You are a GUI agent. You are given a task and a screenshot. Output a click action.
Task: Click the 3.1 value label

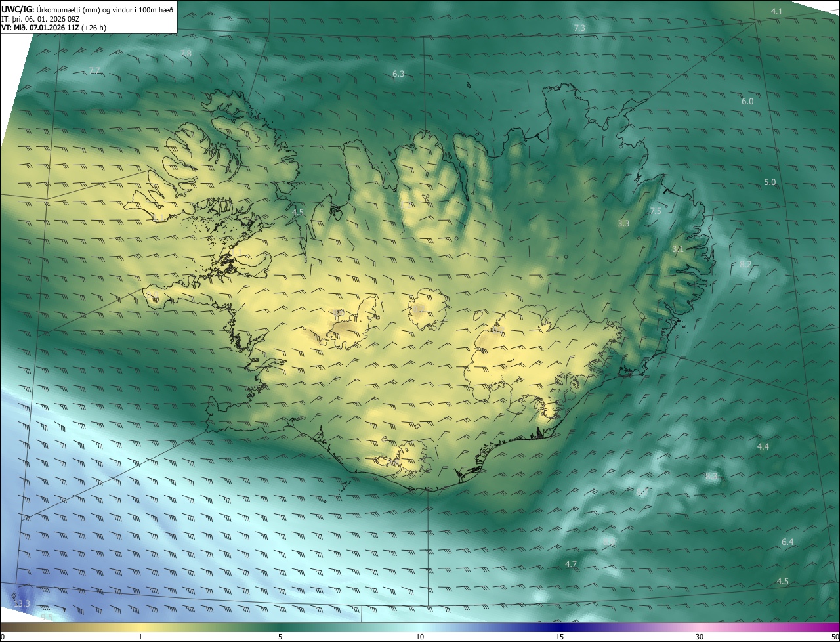[678, 249]
